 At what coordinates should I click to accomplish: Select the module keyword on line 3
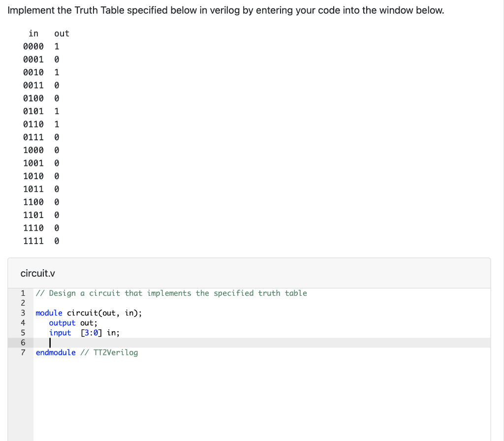pyautogui.click(x=49, y=313)
